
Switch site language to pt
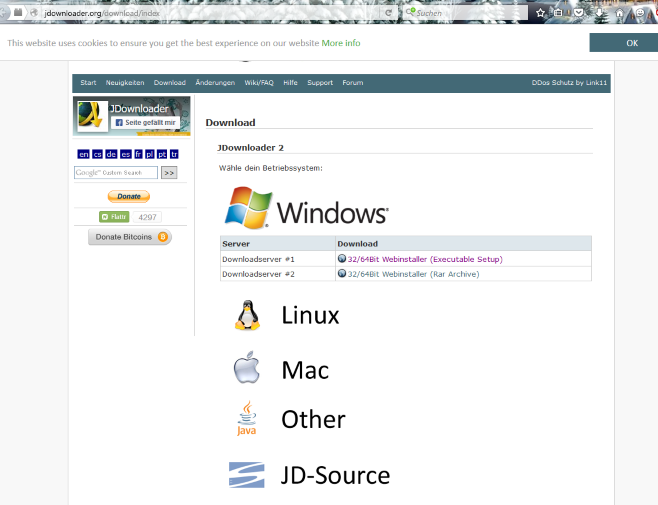(162, 154)
